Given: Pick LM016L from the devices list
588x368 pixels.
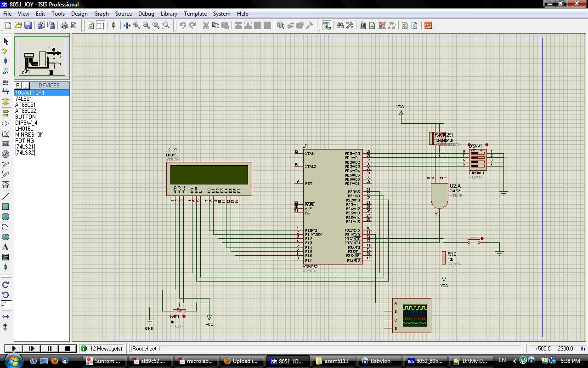Looking at the screenshot, I should click(24, 129).
